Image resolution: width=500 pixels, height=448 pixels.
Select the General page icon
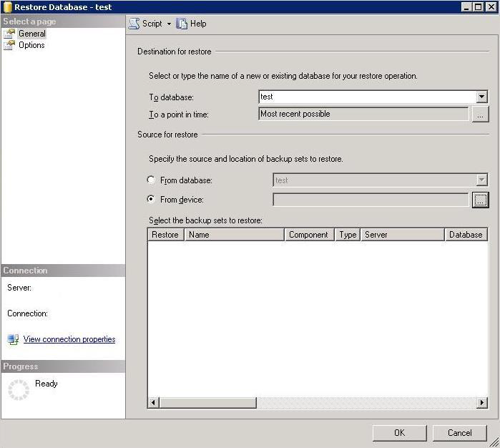tap(9, 34)
